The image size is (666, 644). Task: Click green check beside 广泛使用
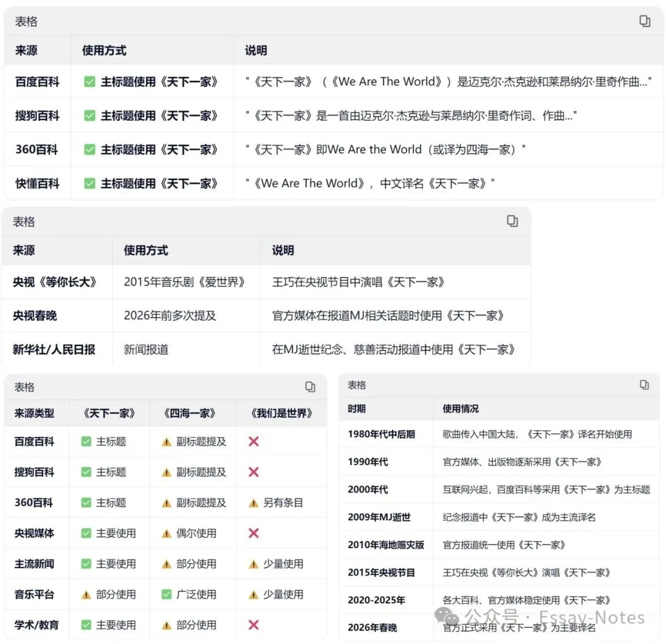click(166, 594)
